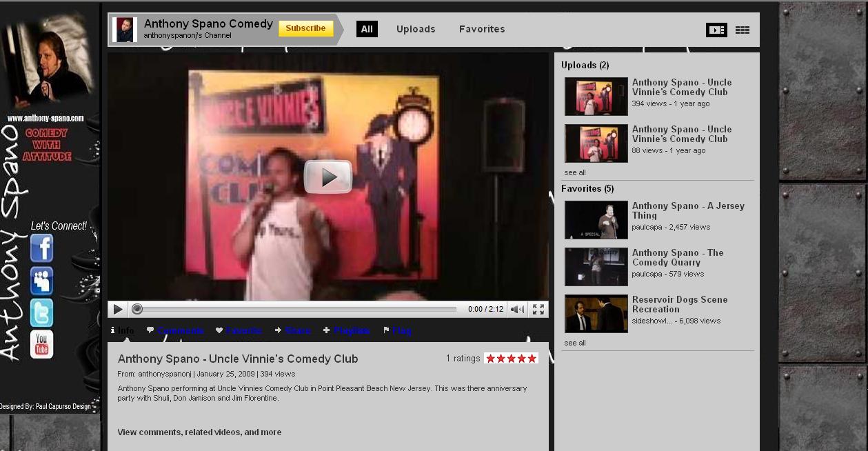Open the MySpace icon in sidebar
The width and height of the screenshot is (868, 451).
pos(41,281)
